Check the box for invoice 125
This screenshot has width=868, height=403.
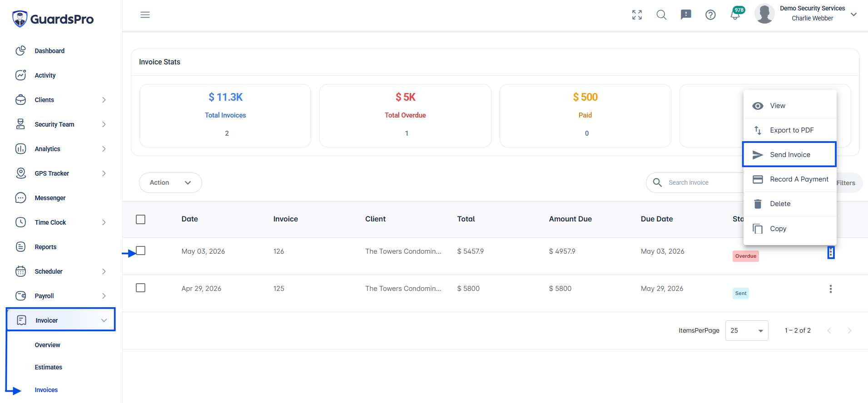tap(141, 288)
